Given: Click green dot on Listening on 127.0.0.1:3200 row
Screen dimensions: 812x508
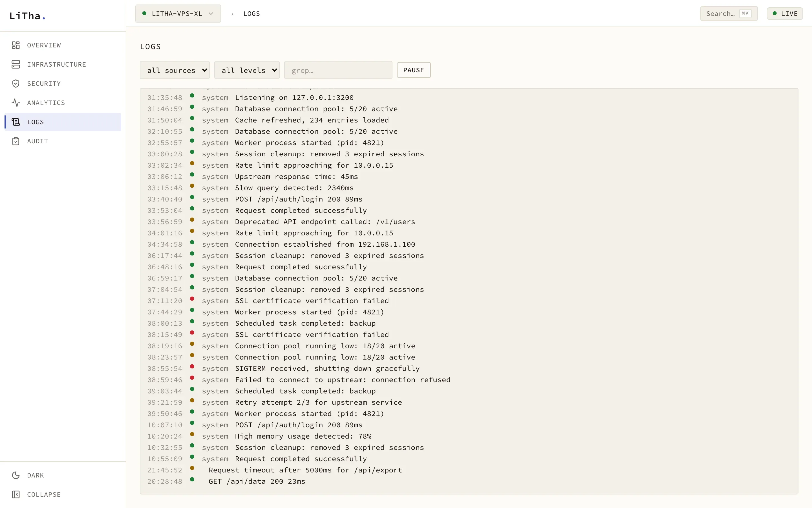Looking at the screenshot, I should click(192, 95).
